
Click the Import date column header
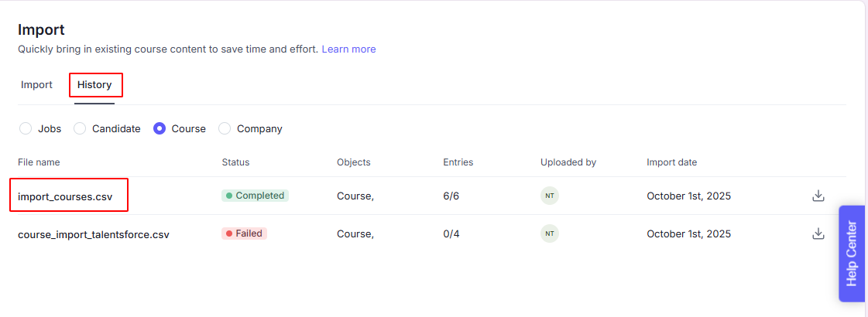(671, 162)
